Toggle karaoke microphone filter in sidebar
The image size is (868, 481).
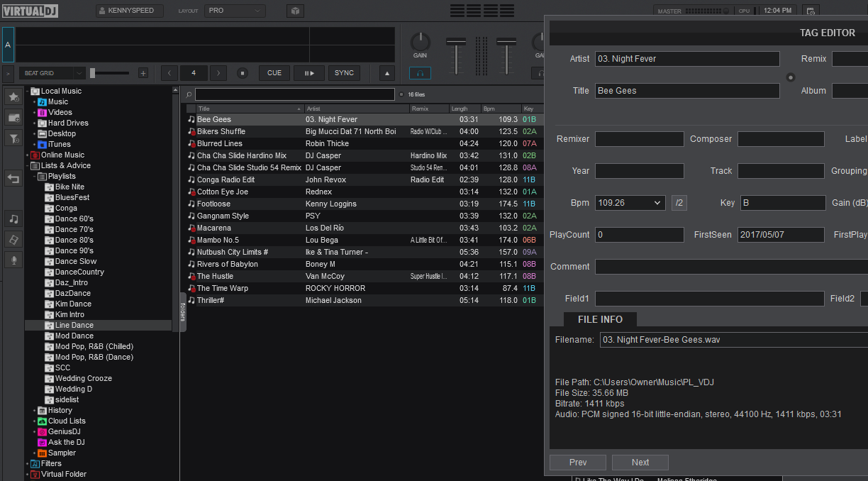[13, 260]
